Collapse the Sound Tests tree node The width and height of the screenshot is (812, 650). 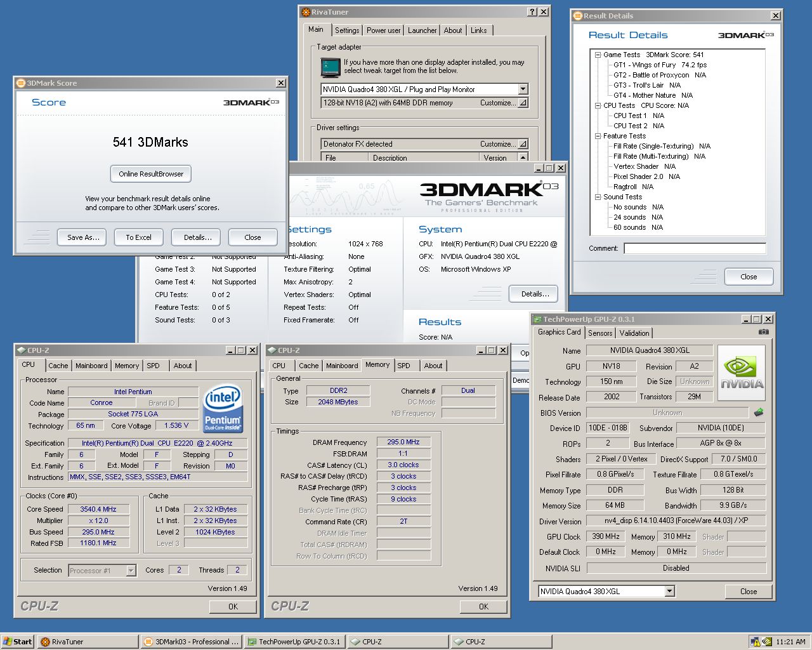pyautogui.click(x=598, y=197)
